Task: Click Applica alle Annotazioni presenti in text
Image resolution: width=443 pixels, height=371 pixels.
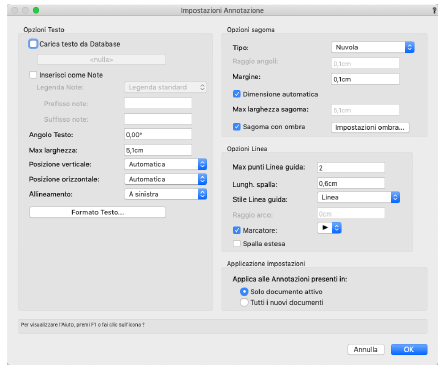Action: point(290,279)
